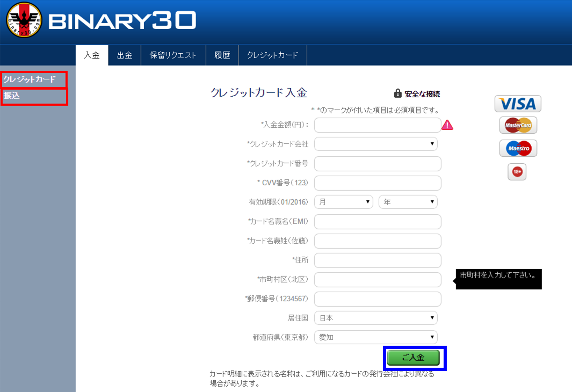Open the expiry 月 month dropdown
Viewport: 572px width, 392px height.
[344, 202]
